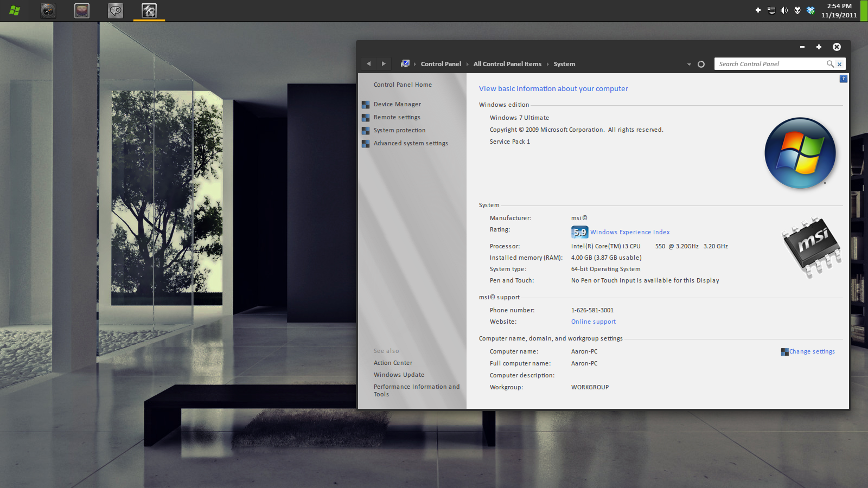Show hidden tray icons with plus
This screenshot has height=488, width=868.
(x=758, y=10)
